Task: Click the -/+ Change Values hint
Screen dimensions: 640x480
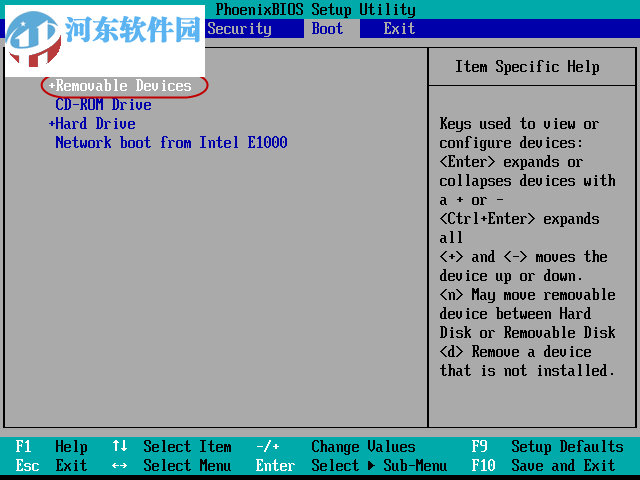Action: click(x=336, y=447)
